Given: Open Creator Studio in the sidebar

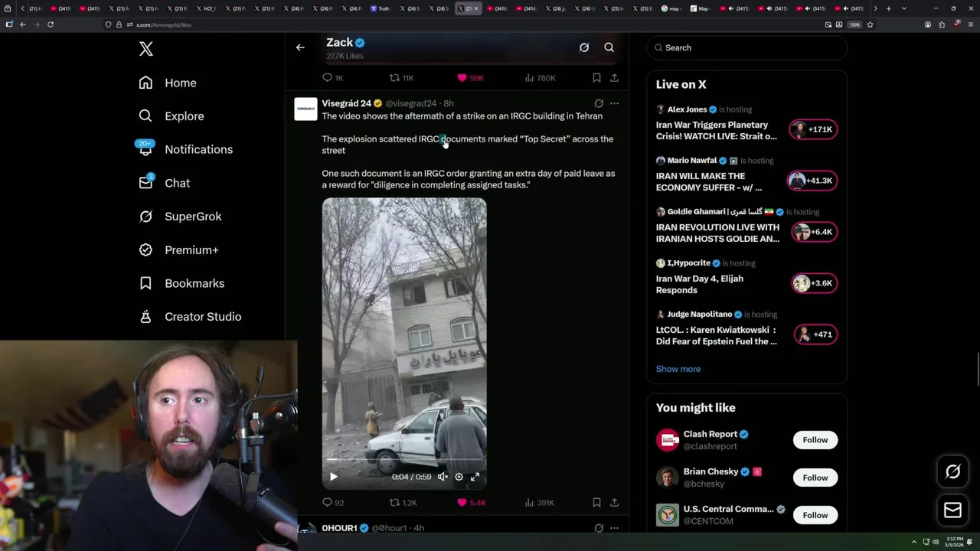Looking at the screenshot, I should (190, 317).
